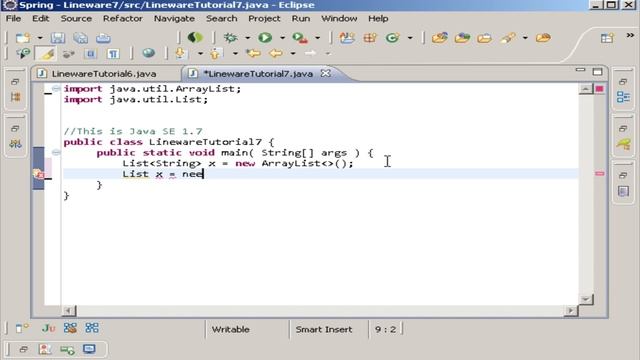This screenshot has width=640, height=360.
Task: Click the Run External Tools icon
Action: point(300,38)
